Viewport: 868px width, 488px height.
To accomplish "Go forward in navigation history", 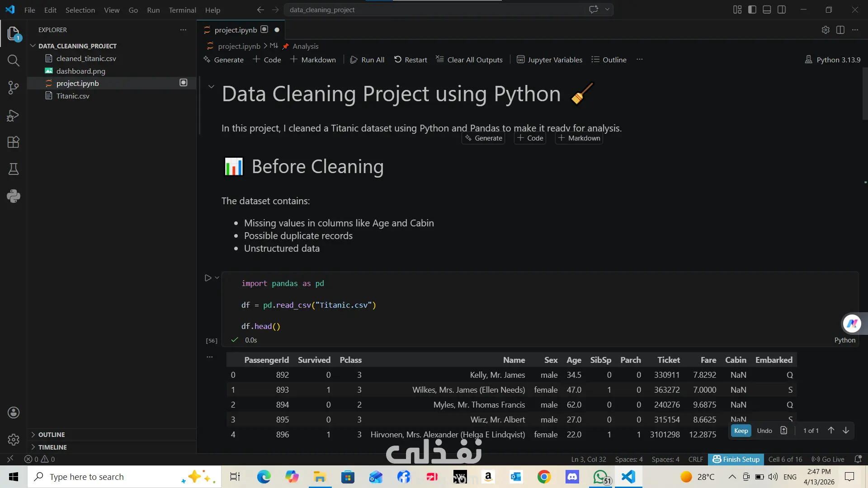I will coord(275,9).
